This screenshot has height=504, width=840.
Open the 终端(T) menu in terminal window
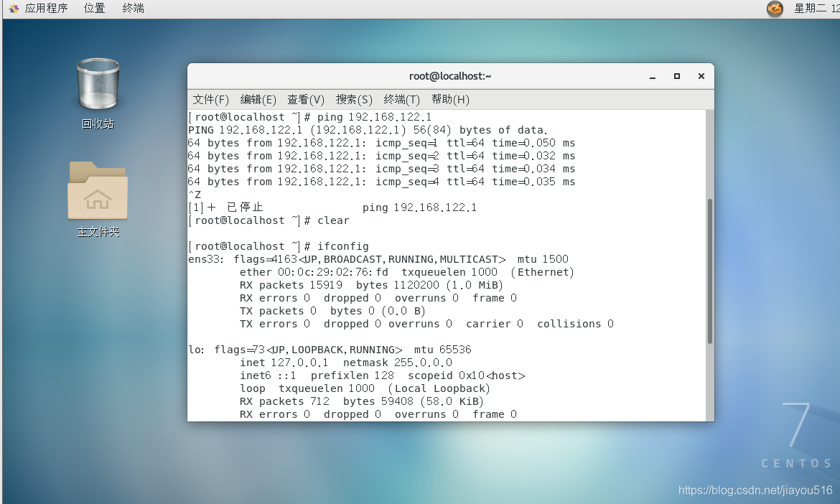(x=402, y=100)
